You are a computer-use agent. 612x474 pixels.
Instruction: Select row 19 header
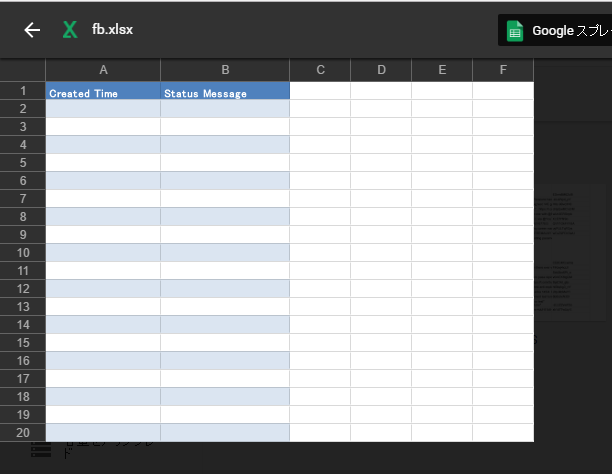pos(23,414)
